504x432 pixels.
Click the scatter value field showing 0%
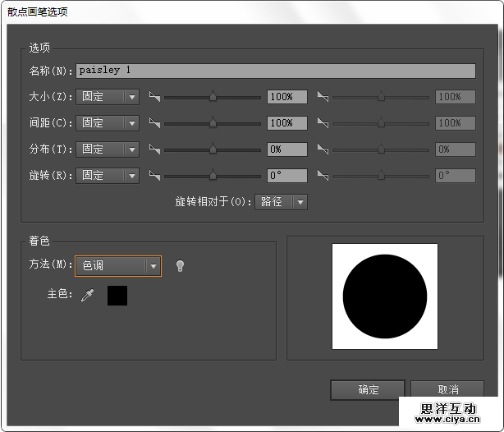(286, 149)
